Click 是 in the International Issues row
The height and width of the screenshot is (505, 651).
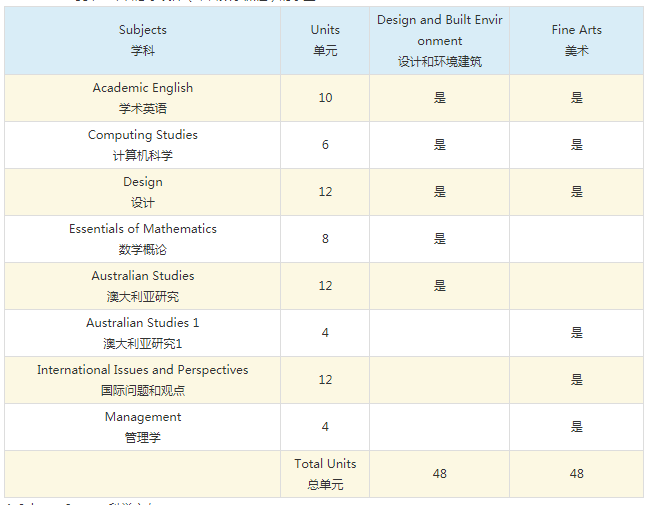tap(577, 380)
